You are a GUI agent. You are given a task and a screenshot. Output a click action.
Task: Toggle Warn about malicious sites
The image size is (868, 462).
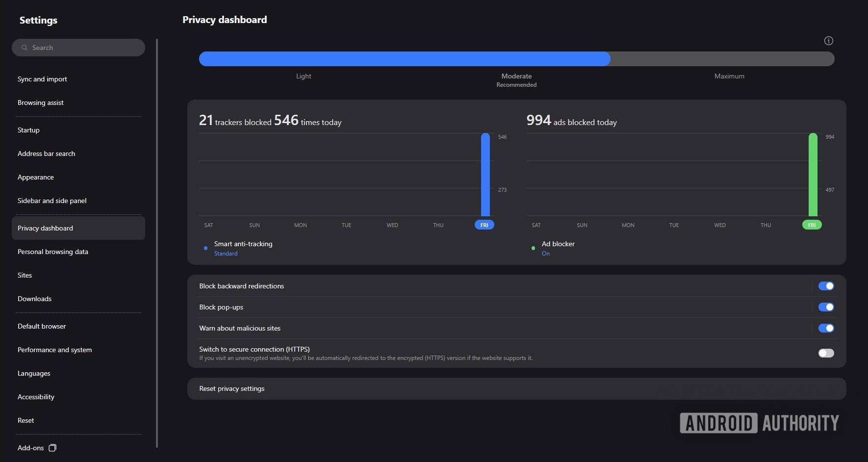point(826,328)
